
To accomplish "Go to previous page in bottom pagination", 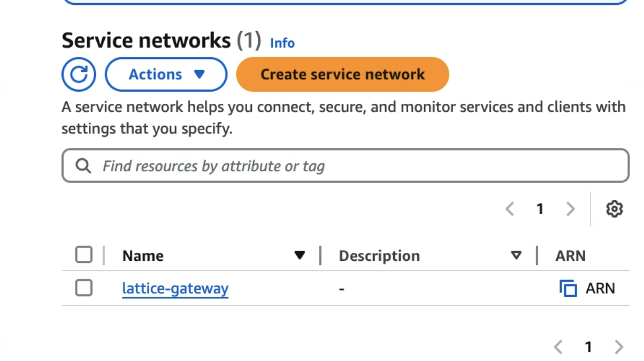I will coord(558,347).
